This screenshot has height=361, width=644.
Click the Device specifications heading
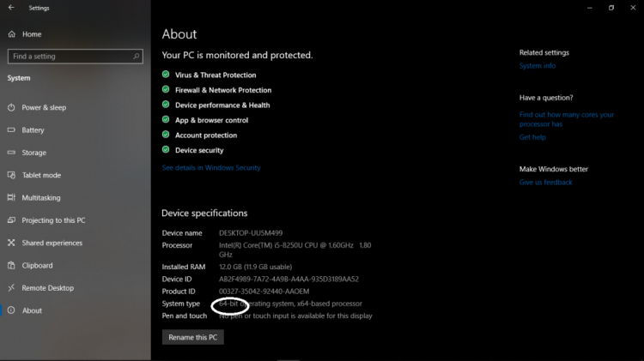pos(204,213)
